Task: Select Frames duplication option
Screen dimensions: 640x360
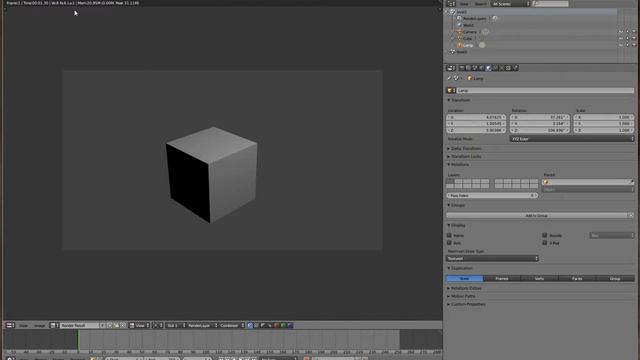Action: point(502,278)
